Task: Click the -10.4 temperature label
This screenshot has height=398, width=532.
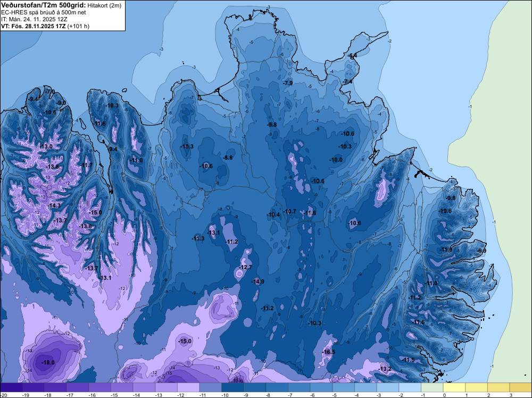Action: (273, 215)
